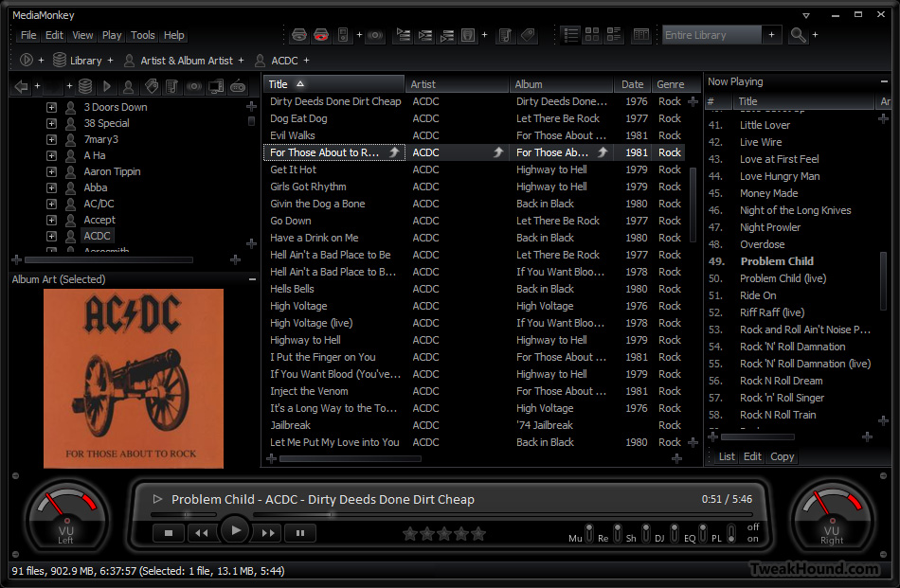Toggle the DJ switch

(675, 533)
